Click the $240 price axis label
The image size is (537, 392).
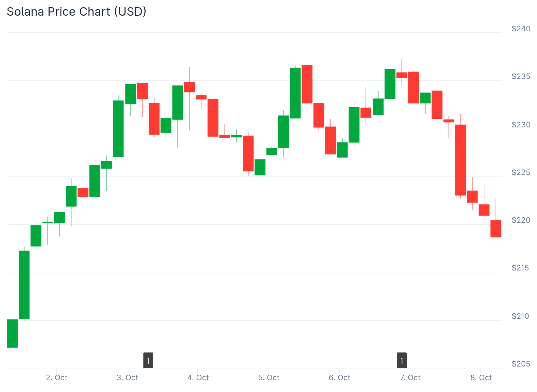pos(521,29)
